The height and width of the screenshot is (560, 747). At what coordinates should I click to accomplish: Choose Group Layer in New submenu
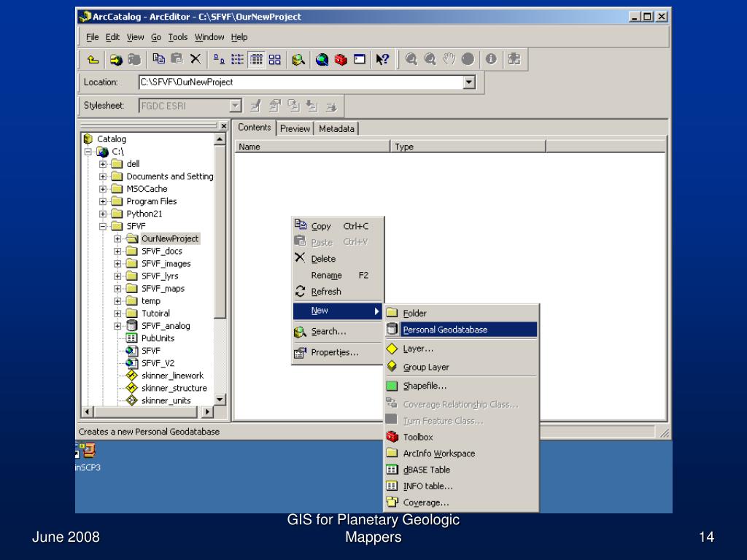461,367
